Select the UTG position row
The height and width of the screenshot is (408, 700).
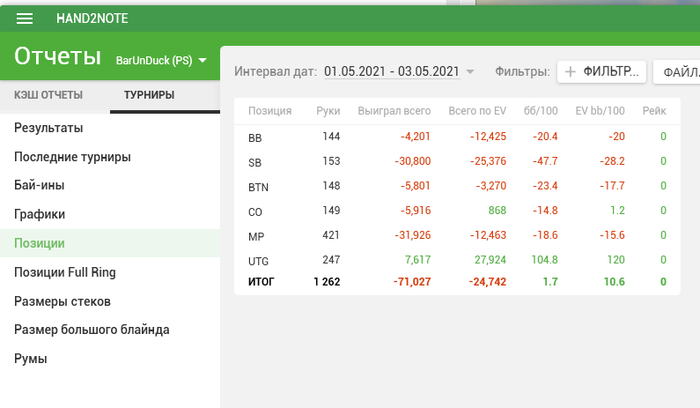457,260
